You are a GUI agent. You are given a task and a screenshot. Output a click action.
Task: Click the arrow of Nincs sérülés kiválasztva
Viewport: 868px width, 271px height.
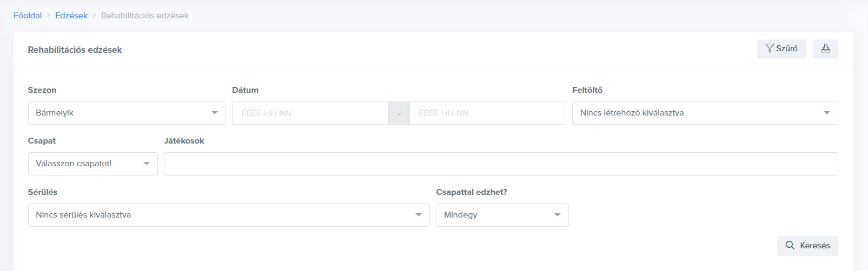click(418, 215)
